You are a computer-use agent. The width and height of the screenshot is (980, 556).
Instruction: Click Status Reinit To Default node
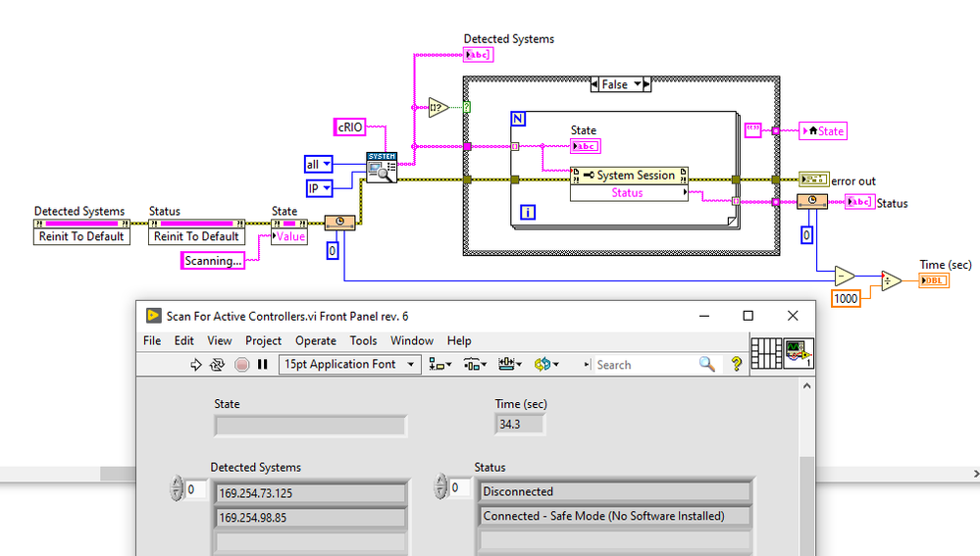pos(196,236)
